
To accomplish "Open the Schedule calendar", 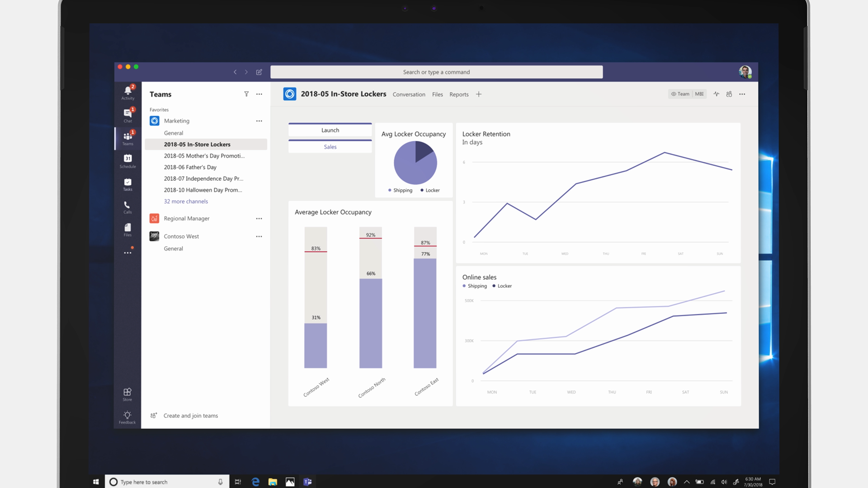I will [x=128, y=161].
